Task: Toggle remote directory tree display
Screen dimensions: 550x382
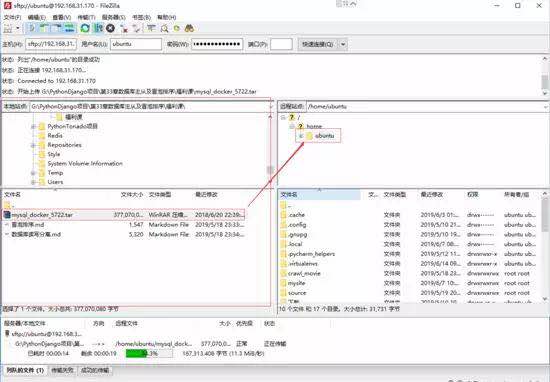Action: (x=57, y=28)
